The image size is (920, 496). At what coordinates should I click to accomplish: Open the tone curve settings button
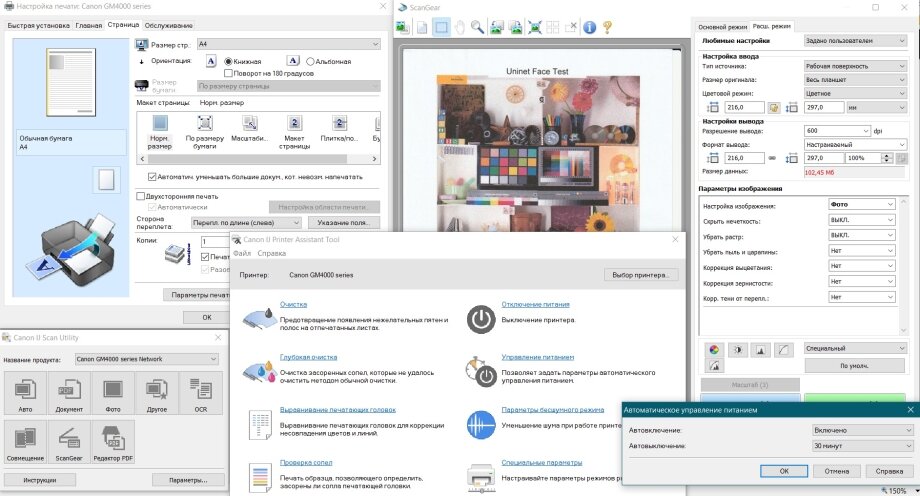(x=783, y=350)
